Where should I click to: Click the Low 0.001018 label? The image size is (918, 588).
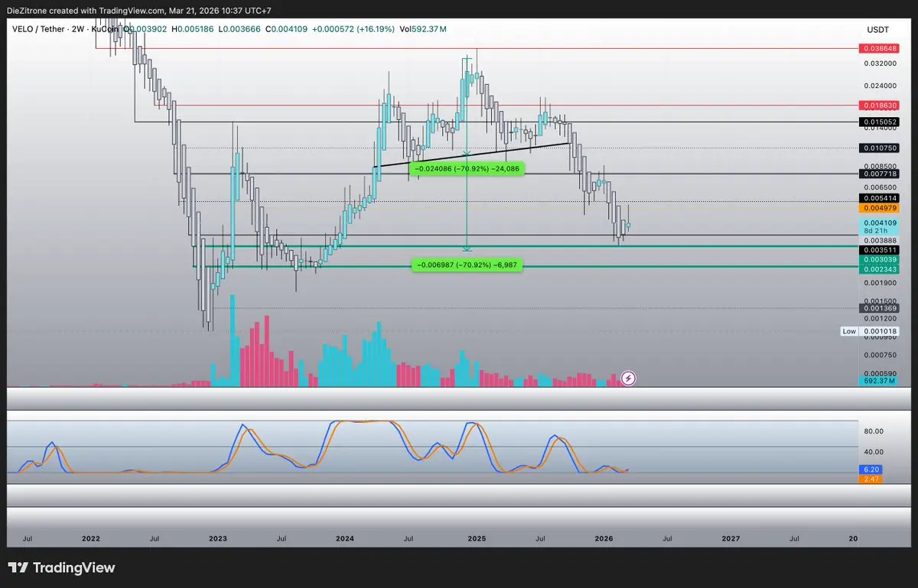coord(870,331)
